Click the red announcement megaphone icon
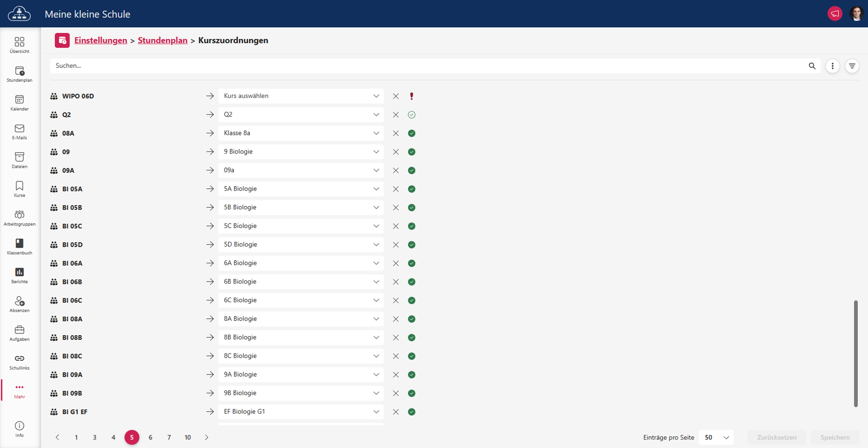868x448 pixels. coord(835,14)
